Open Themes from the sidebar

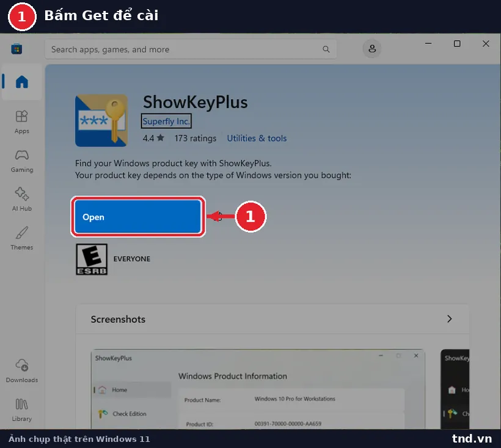point(22,239)
